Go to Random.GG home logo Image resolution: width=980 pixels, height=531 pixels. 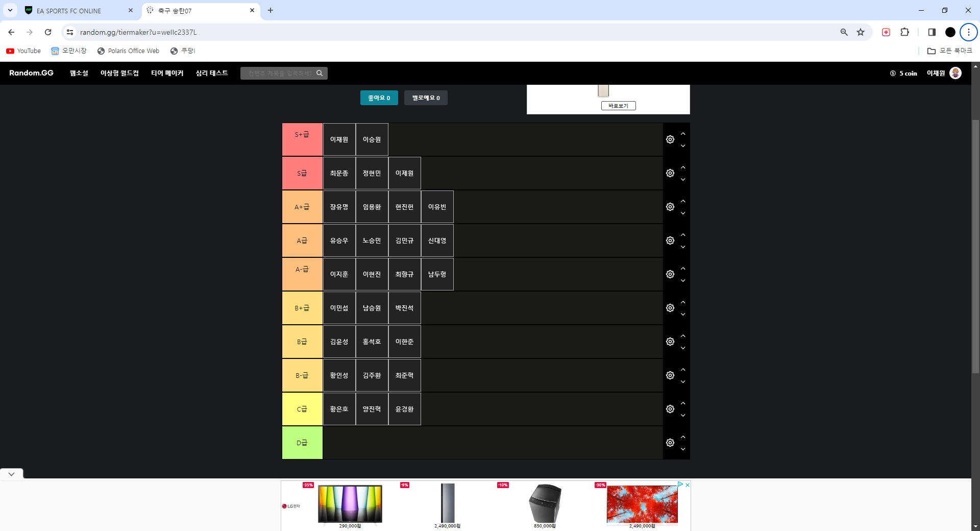point(31,73)
